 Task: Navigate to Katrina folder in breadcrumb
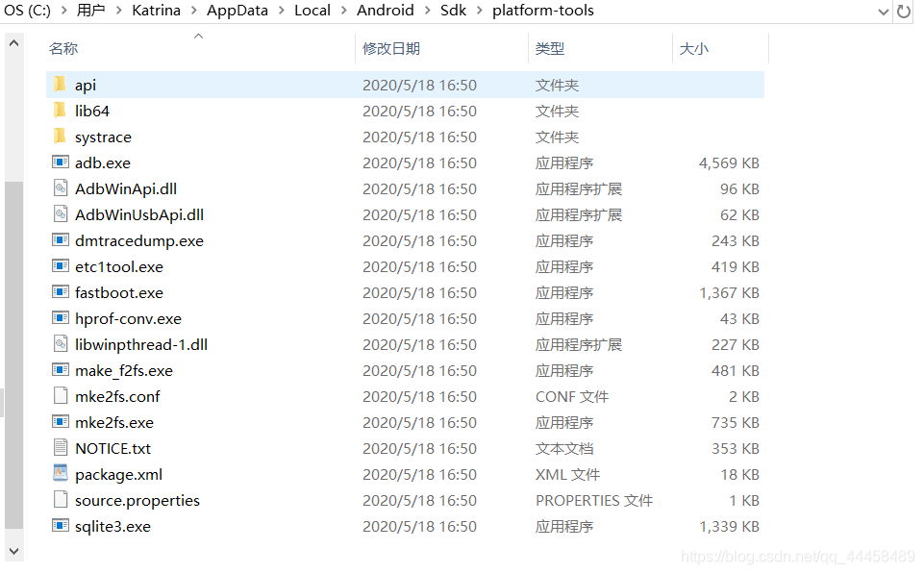tap(156, 11)
